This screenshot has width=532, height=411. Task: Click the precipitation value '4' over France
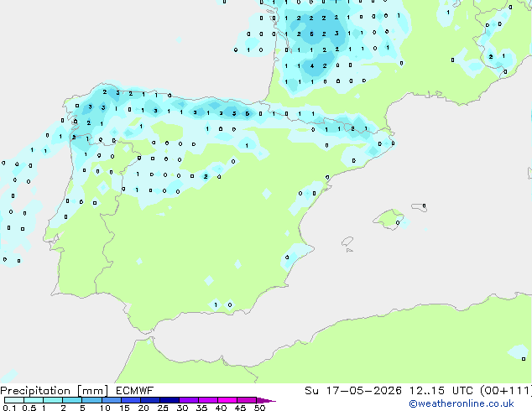[312, 65]
